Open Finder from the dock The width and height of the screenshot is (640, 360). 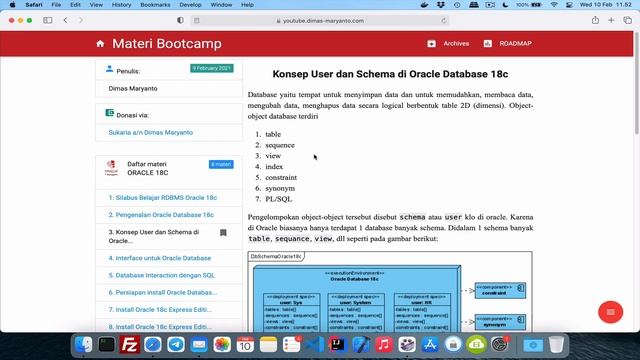84,345
